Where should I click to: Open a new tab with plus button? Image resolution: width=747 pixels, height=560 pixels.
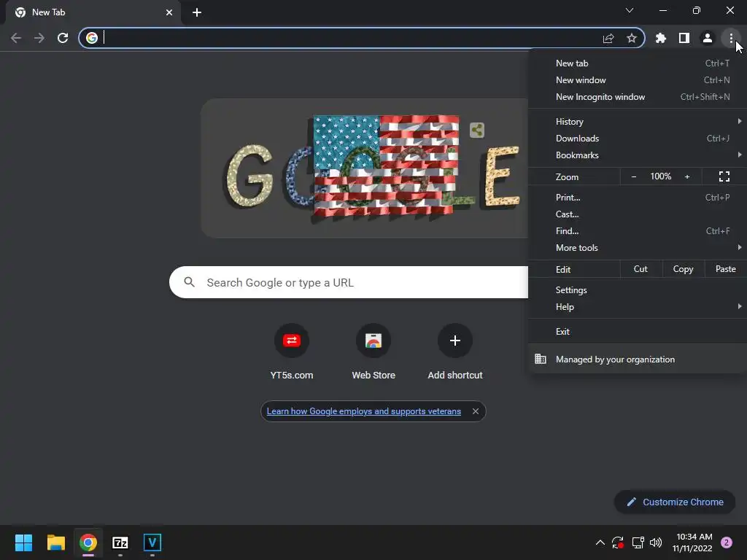197,12
